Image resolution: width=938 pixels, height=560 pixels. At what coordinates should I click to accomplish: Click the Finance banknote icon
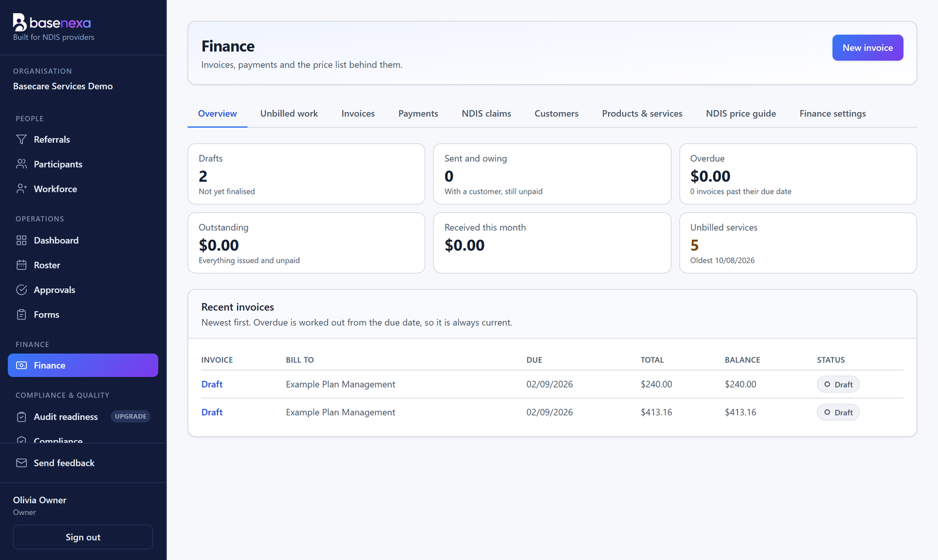22,366
